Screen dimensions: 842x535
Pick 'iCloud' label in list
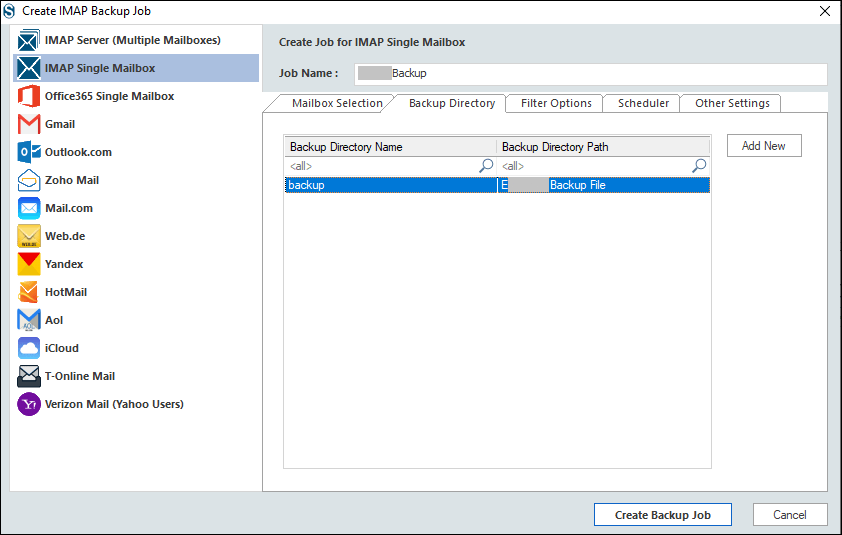[x=62, y=348]
